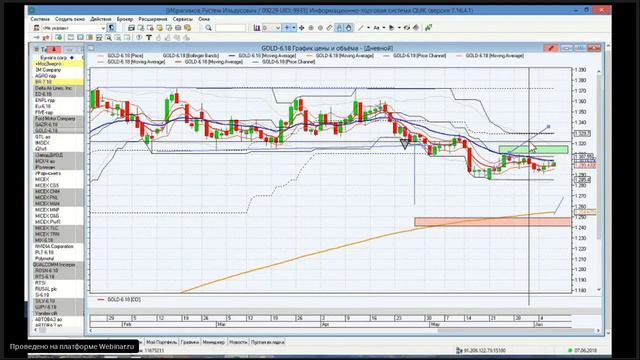This screenshot has width=640, height=360.
Task: Open the Действия menu
Action: coord(100,19)
